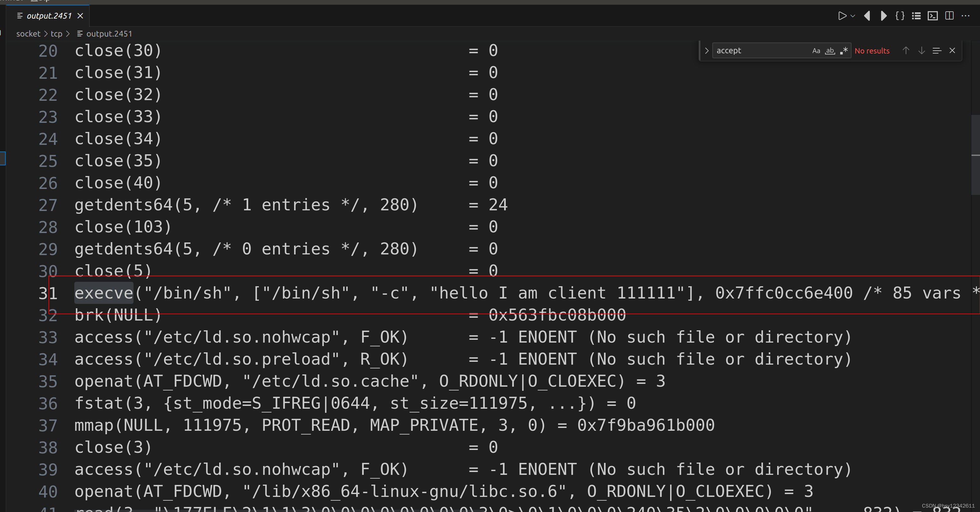980x512 pixels.
Task: Toggle Find in Selection icon
Action: (937, 51)
